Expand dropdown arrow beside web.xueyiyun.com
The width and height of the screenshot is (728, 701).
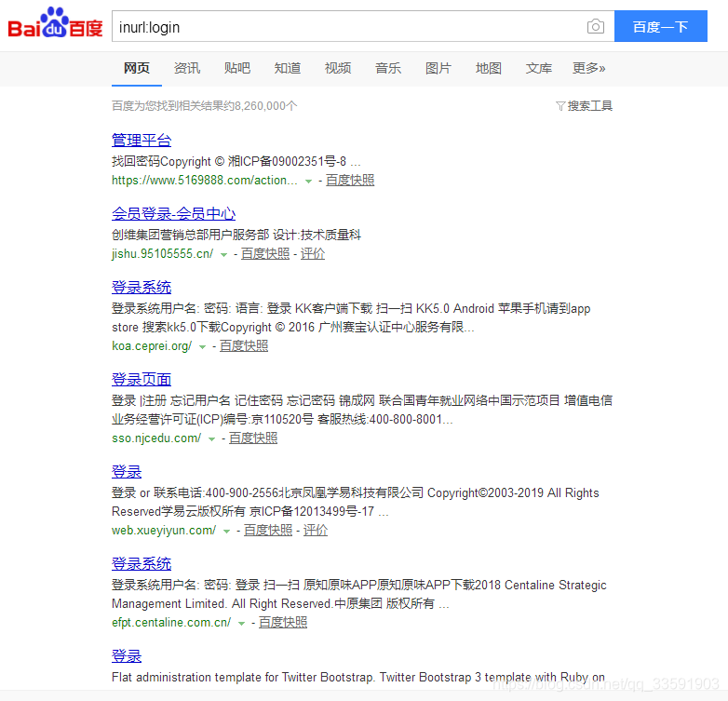[x=226, y=532]
